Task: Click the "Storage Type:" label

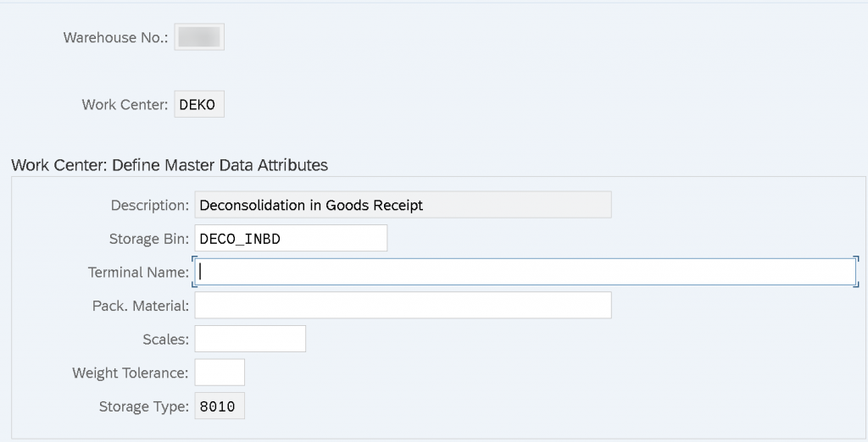Action: (144, 406)
